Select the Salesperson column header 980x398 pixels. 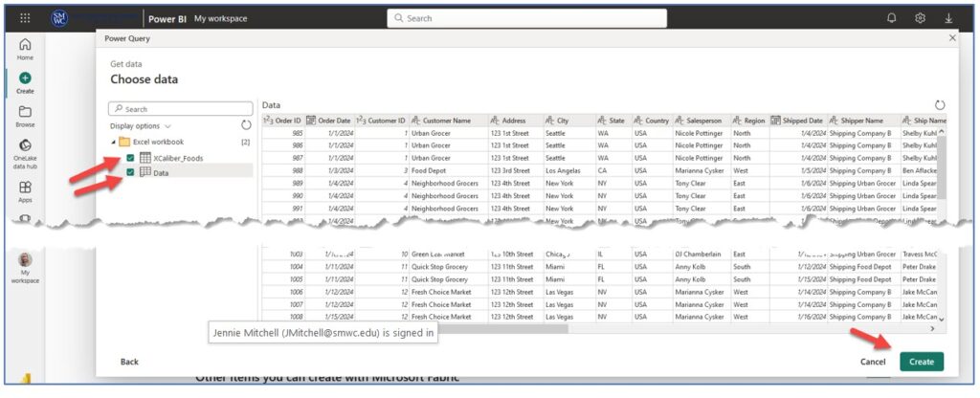click(x=702, y=121)
